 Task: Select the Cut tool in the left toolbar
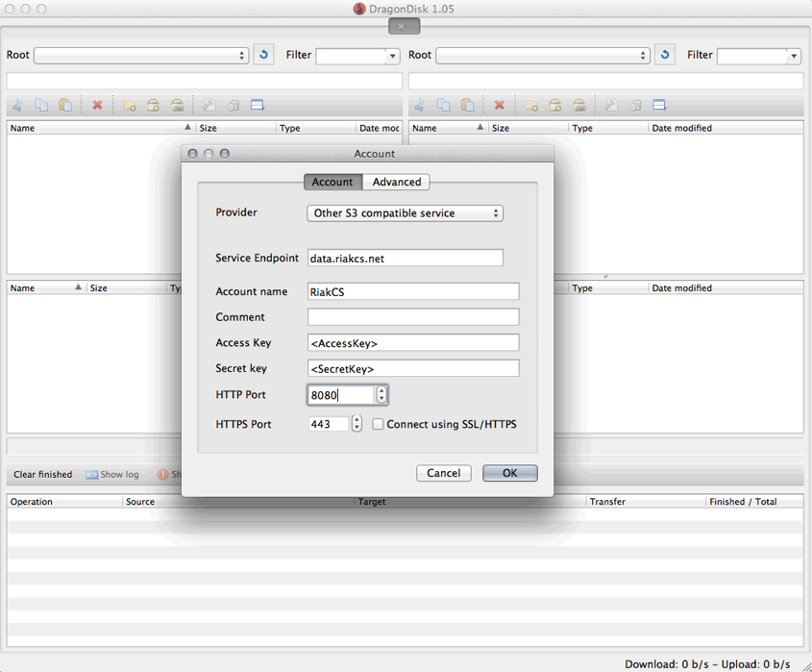coord(16,105)
